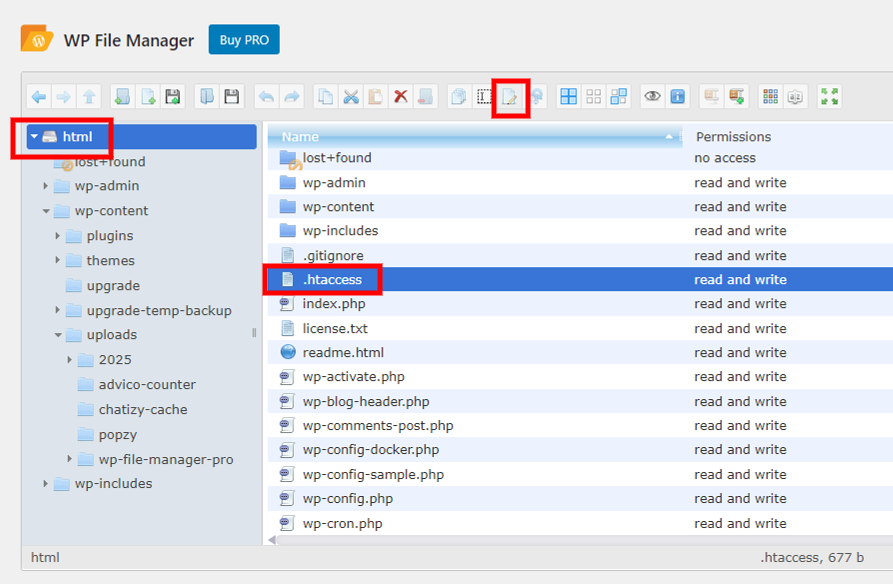This screenshot has width=893, height=584.
Task: Create a new folder from the toolbar
Action: [x=122, y=97]
